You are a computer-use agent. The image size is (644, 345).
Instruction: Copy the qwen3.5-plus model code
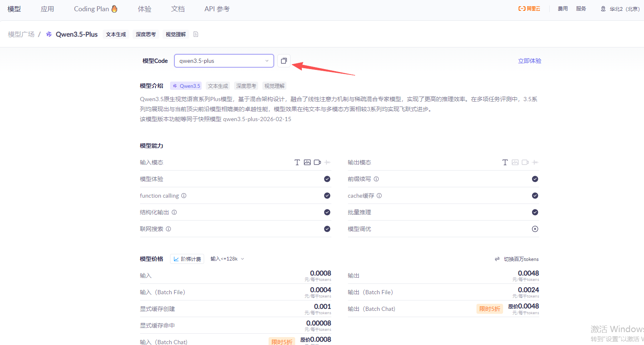[284, 61]
